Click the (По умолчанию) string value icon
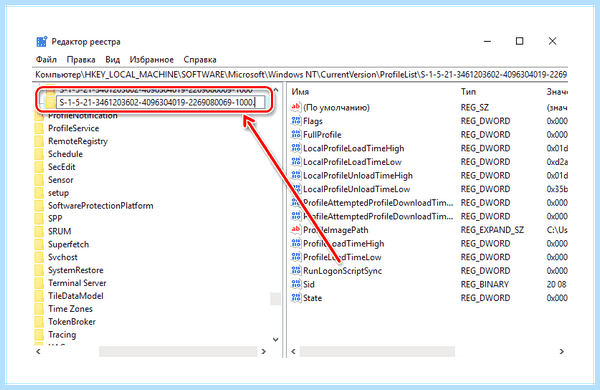Viewport: 600px width, 390px height. pos(296,107)
